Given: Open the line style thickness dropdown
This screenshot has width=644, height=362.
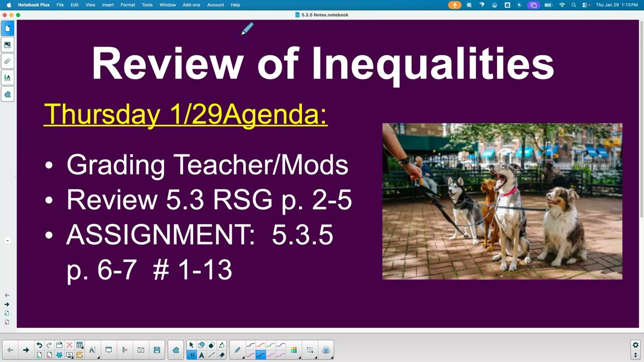Looking at the screenshot, I should pos(310,350).
